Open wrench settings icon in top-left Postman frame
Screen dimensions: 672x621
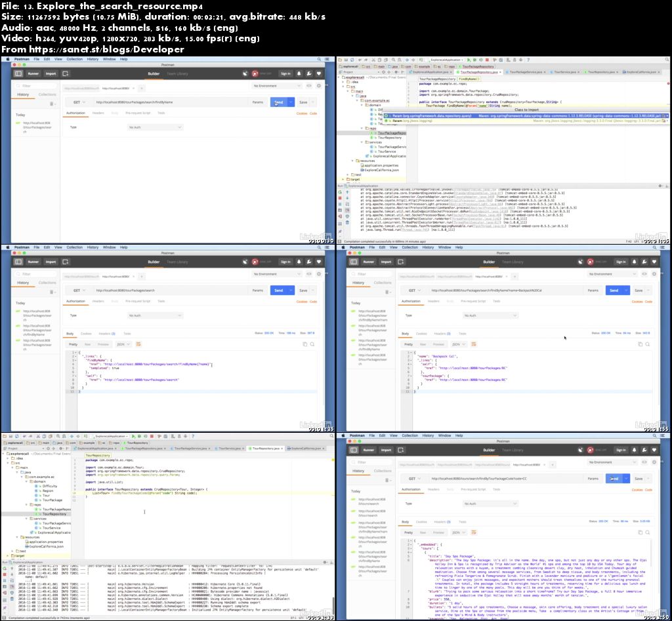point(308,73)
